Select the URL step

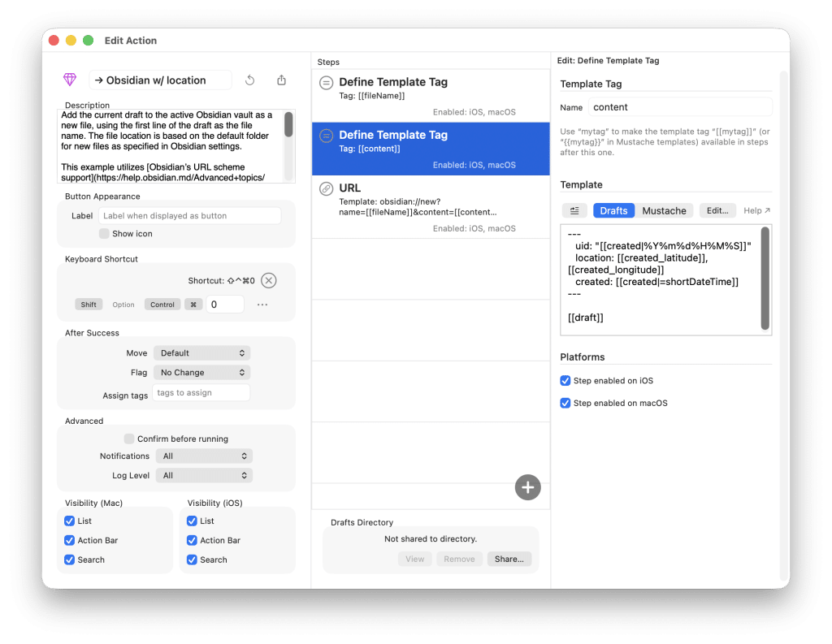click(x=431, y=207)
